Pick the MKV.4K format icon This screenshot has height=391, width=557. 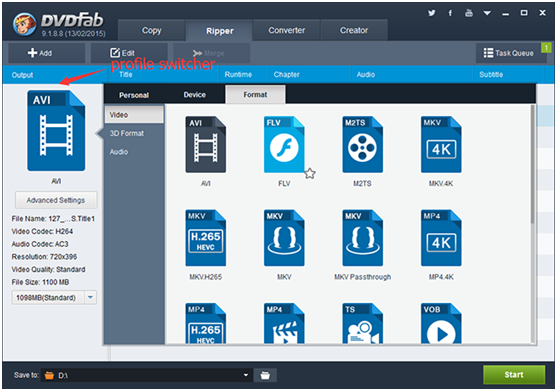coord(441,145)
